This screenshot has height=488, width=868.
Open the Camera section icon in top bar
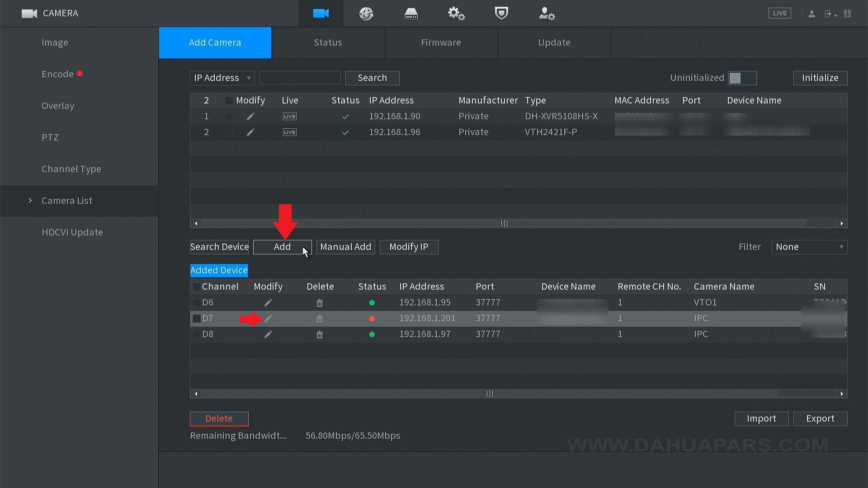[321, 14]
